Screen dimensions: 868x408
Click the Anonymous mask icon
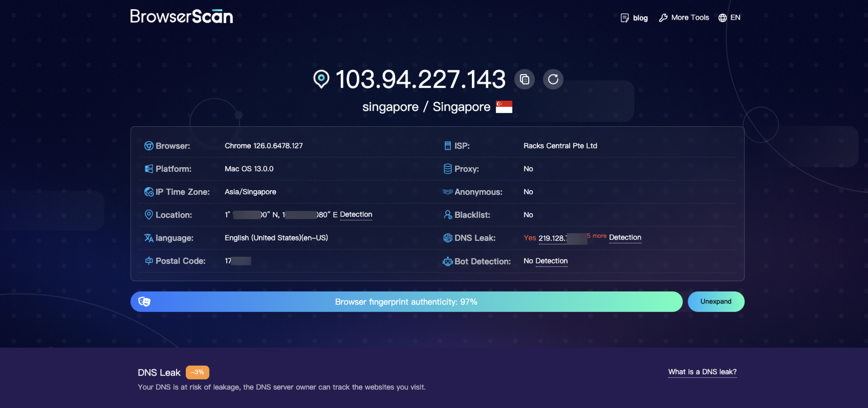(x=448, y=192)
